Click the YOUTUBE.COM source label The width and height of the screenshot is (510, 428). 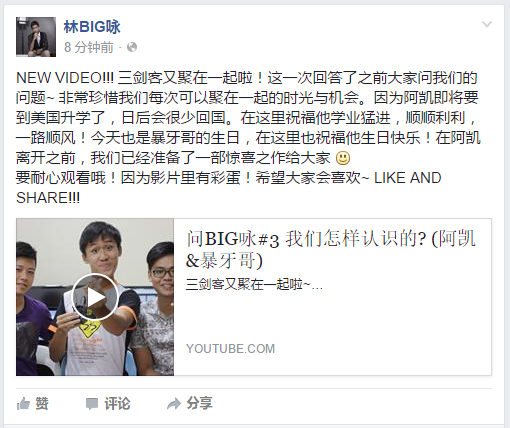pos(230,349)
